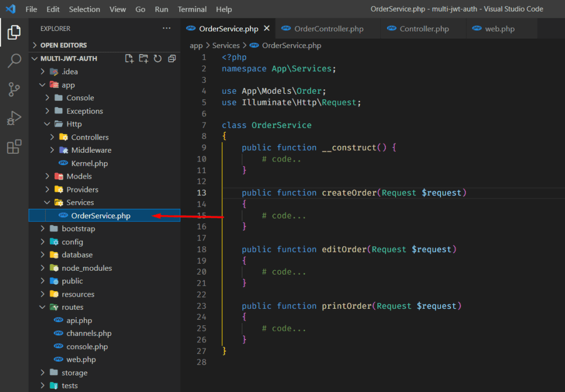Open the Terminal menu
Screen dimensions: 565x392
[192, 9]
